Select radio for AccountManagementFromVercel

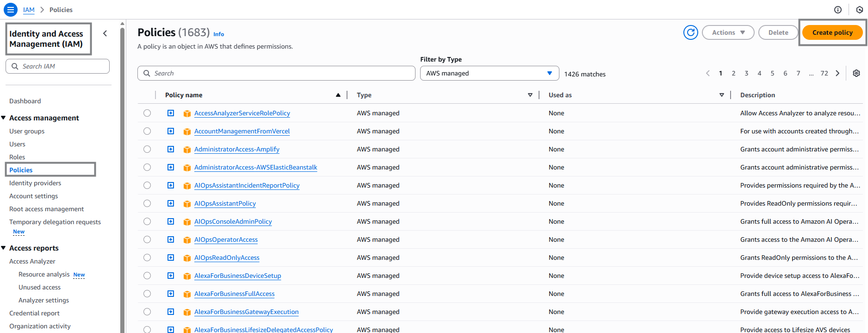(147, 131)
